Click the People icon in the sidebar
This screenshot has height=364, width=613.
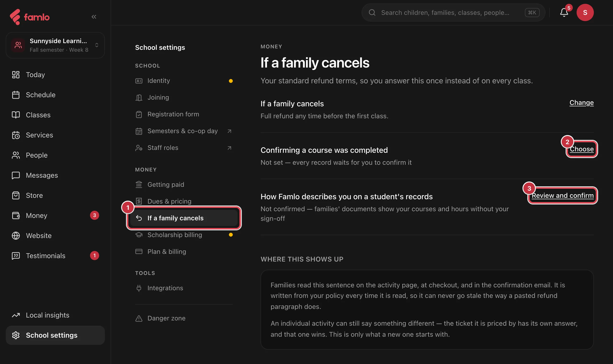pos(16,155)
